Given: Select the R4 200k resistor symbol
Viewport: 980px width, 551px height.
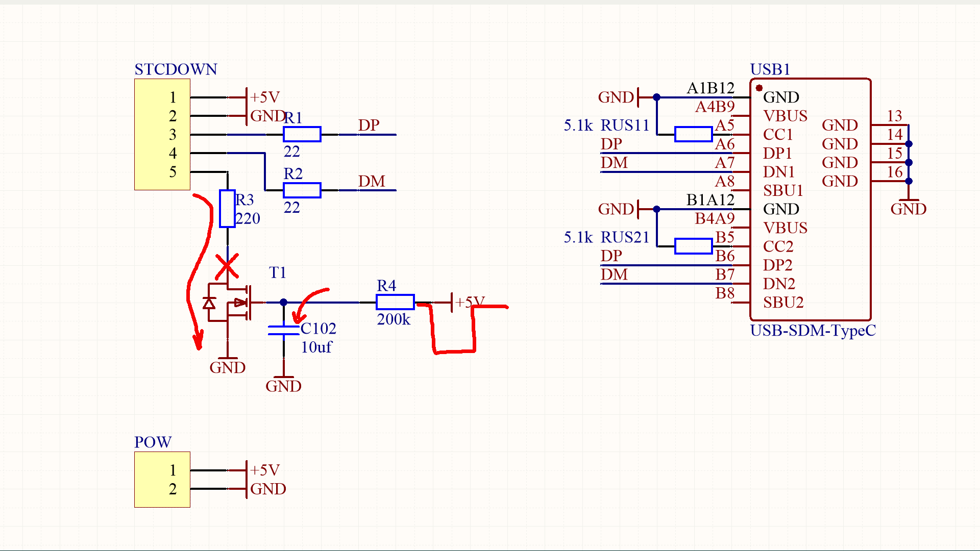Looking at the screenshot, I should pyautogui.click(x=395, y=302).
